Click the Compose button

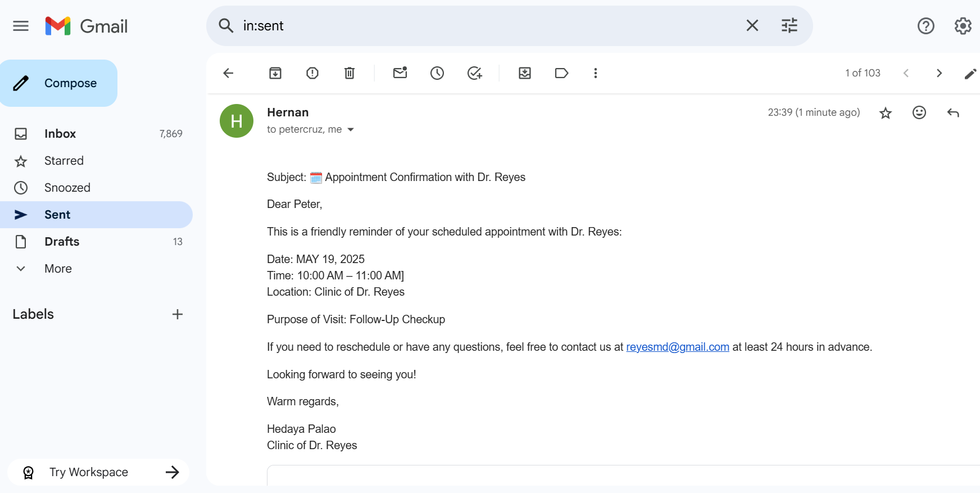59,83
